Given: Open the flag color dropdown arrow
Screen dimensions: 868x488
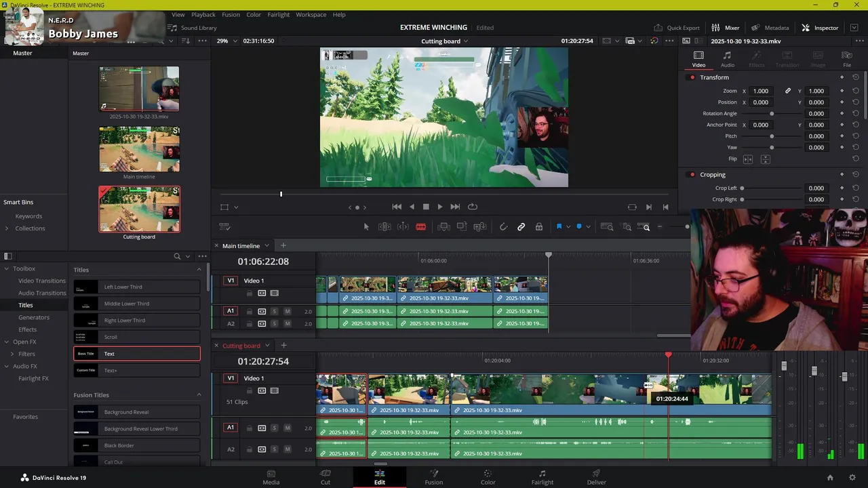Looking at the screenshot, I should click(568, 227).
